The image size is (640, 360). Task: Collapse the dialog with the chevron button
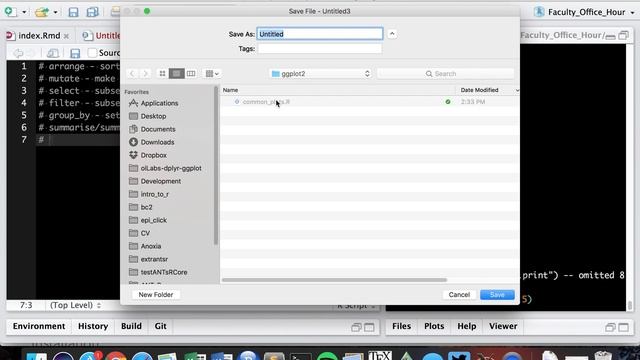point(392,34)
